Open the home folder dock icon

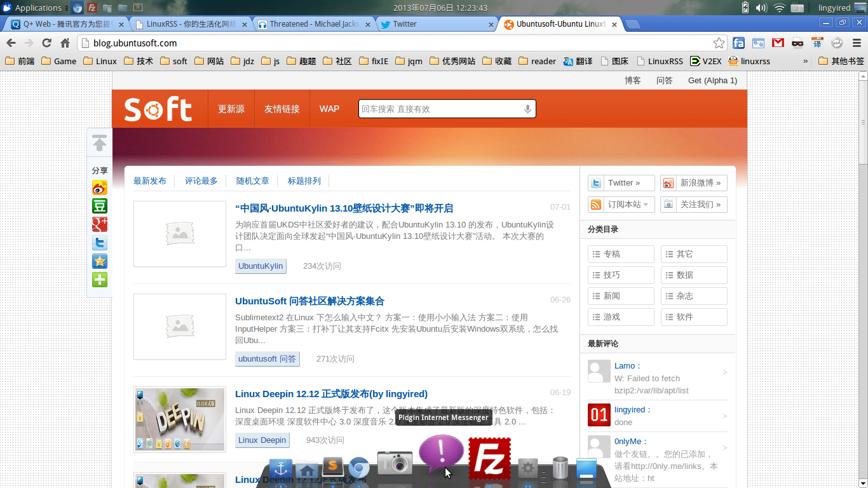point(307,471)
